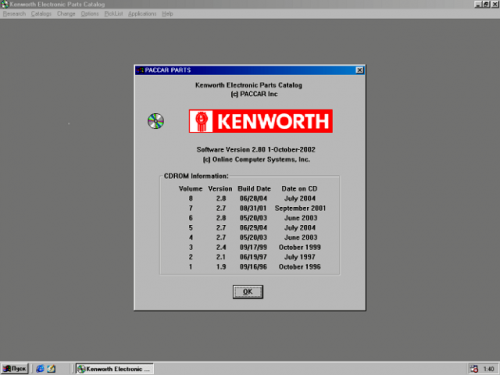Click 'October 1996' in the volume 1 row
The image size is (500, 375).
[x=300, y=267]
